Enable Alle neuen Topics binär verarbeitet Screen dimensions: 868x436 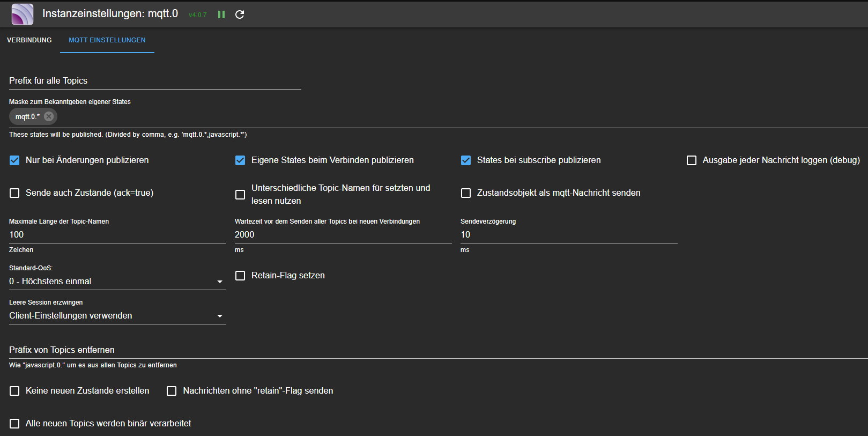(14, 424)
